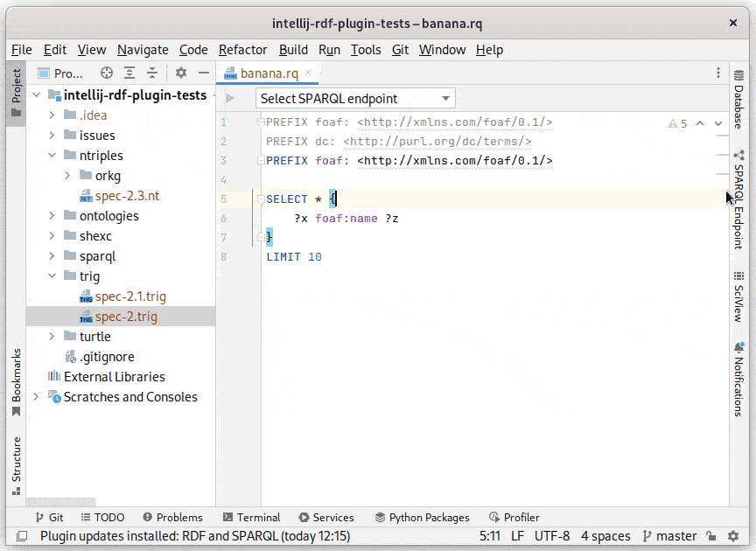
Task: Open editor tab options three-dot menu
Action: (717, 73)
